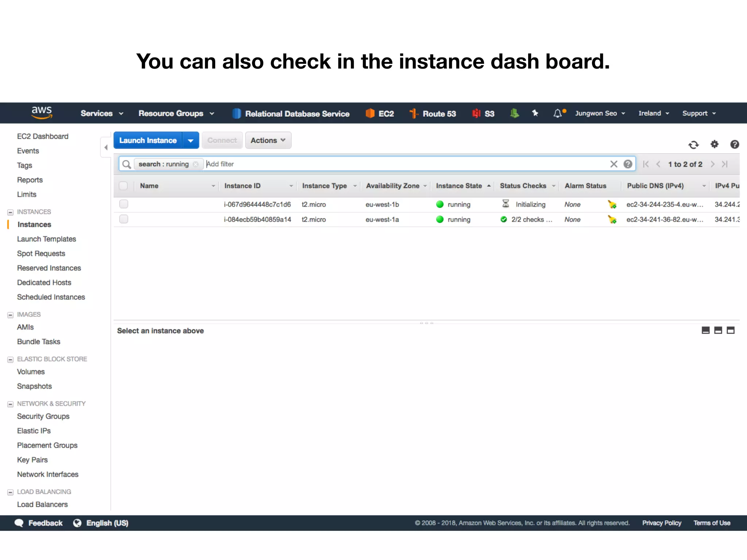
Task: Open the EC2 shortcut in the top bar
Action: [380, 114]
